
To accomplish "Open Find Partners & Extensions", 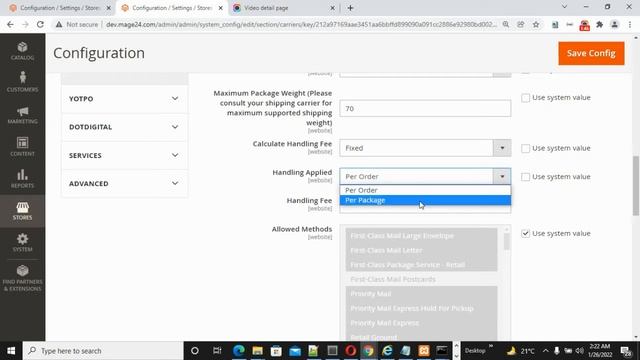I will point(22,278).
